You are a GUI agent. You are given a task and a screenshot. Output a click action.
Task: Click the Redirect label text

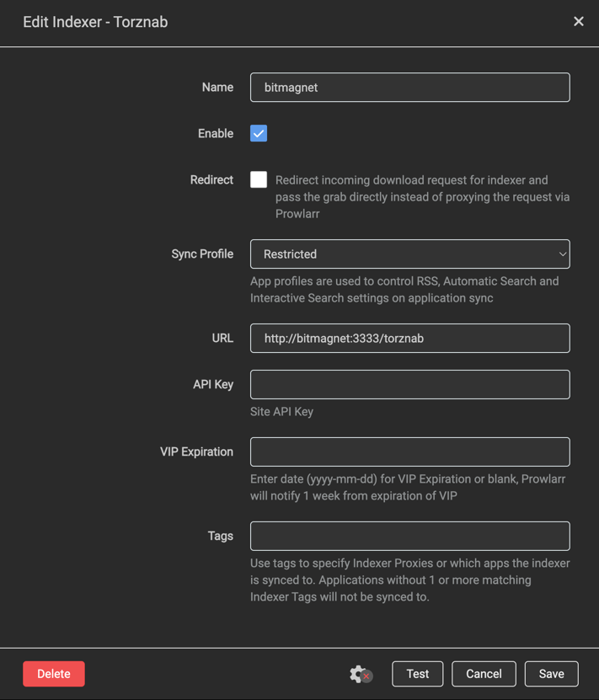tap(211, 180)
